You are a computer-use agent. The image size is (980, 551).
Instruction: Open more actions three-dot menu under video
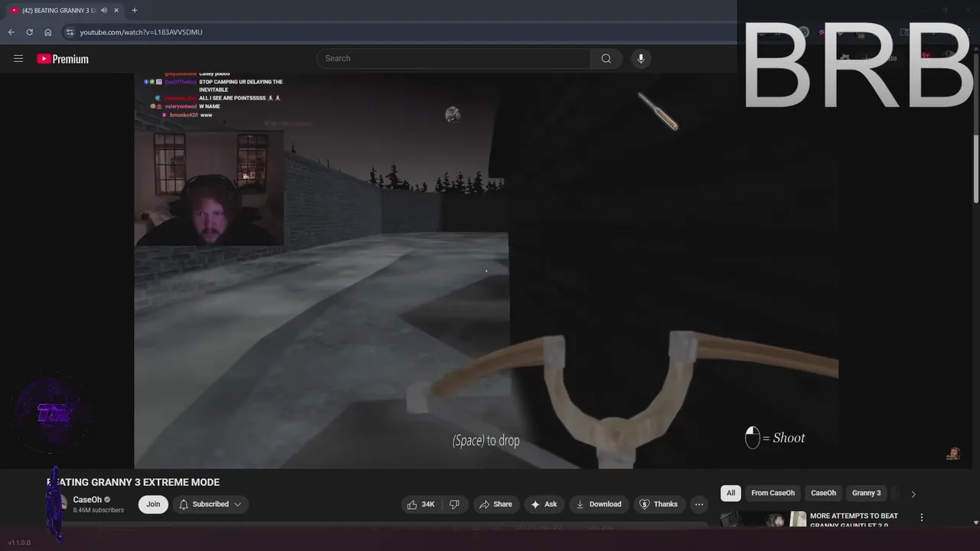699,504
